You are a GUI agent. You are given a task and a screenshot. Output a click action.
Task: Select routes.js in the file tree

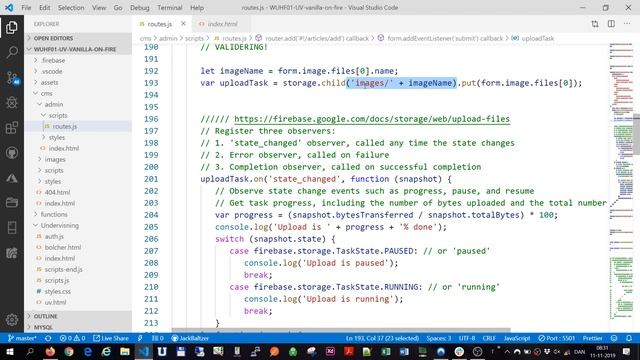pos(78,126)
